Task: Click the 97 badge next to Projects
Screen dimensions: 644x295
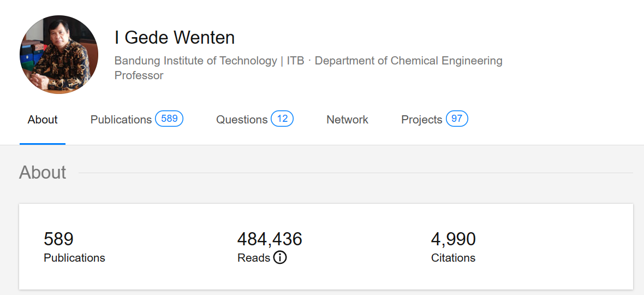Action: (x=457, y=119)
